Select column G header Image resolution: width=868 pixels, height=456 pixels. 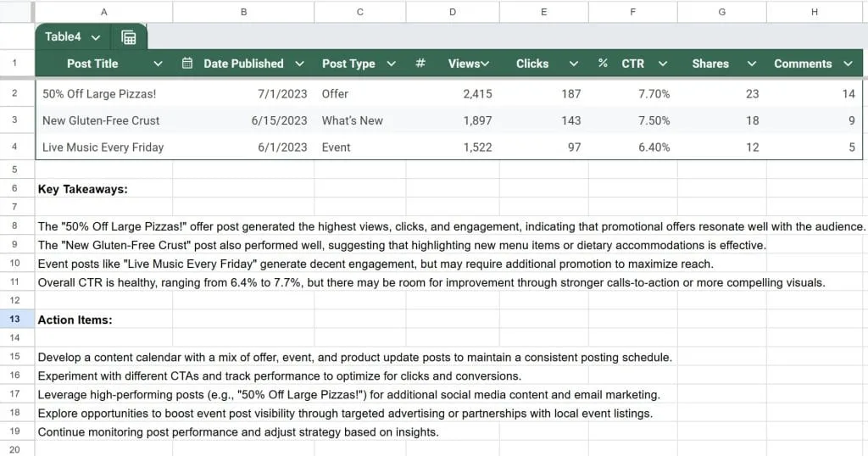pos(722,12)
